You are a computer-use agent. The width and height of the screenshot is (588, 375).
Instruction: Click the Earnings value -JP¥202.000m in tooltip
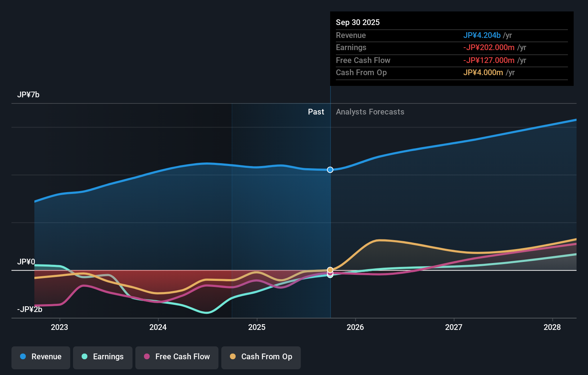point(489,48)
